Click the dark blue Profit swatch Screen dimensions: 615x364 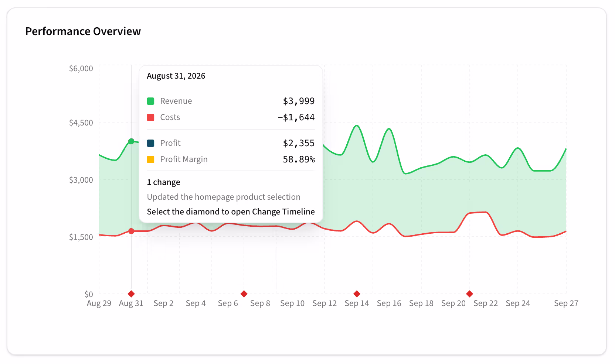pyautogui.click(x=150, y=143)
